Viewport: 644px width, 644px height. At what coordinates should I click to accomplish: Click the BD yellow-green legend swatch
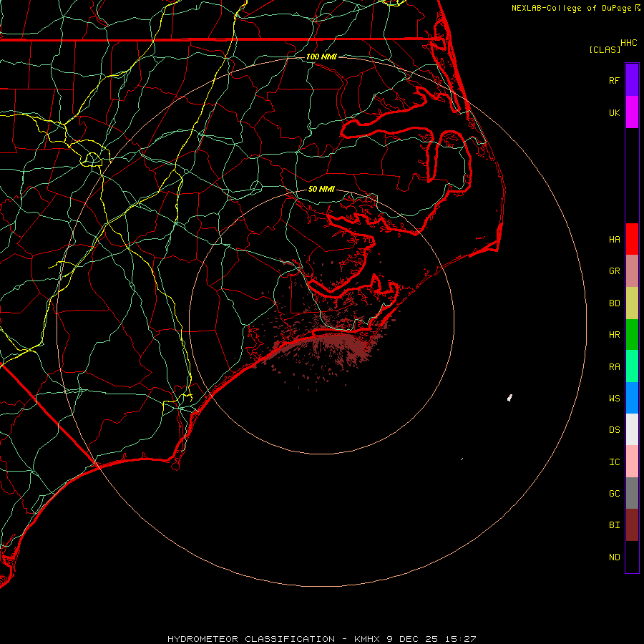(632, 303)
